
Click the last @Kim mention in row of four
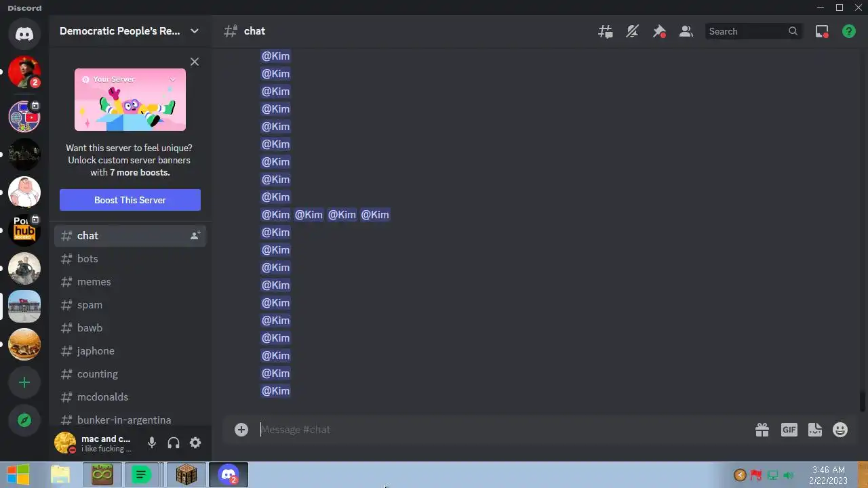tap(375, 215)
